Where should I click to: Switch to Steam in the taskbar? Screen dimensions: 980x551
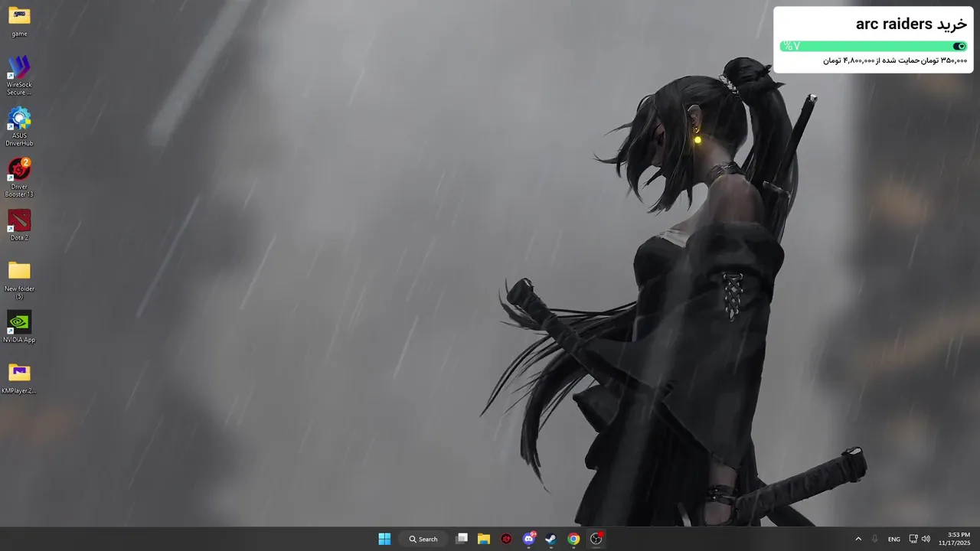point(550,539)
